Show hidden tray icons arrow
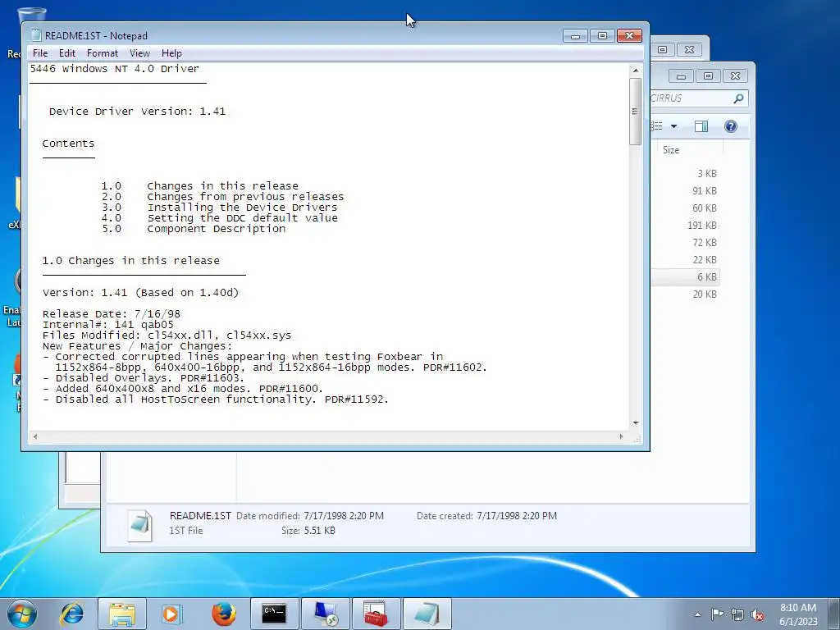 [x=697, y=614]
